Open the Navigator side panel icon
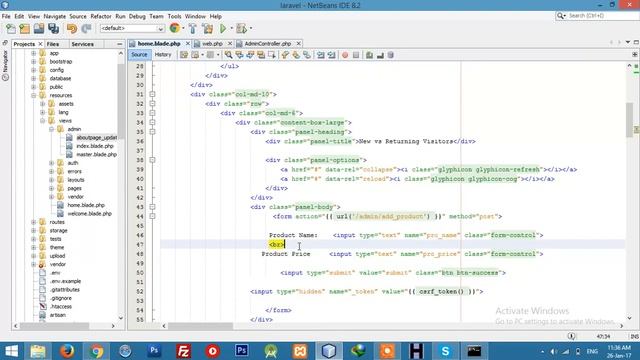Viewport: 640px width, 360px height. point(5,65)
